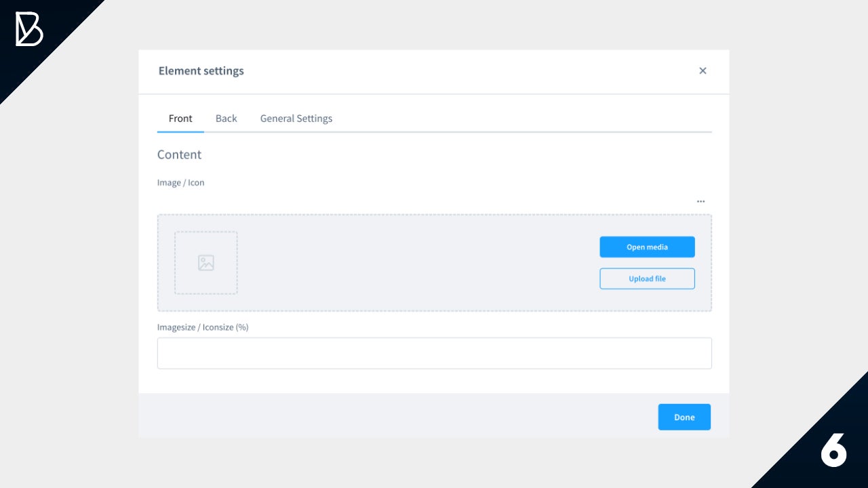Close the Element settings dialog
This screenshot has width=868, height=488.
(703, 70)
